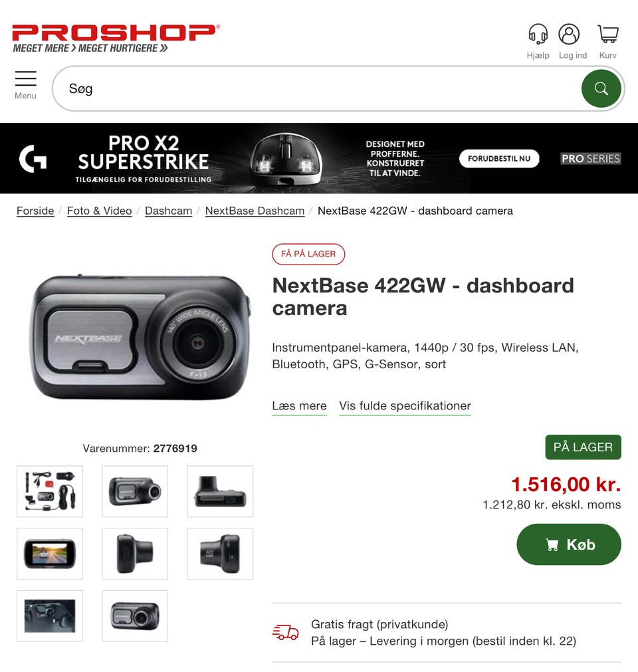This screenshot has width=638, height=672.
Task: Click the green search magnifier button
Action: coord(601,88)
